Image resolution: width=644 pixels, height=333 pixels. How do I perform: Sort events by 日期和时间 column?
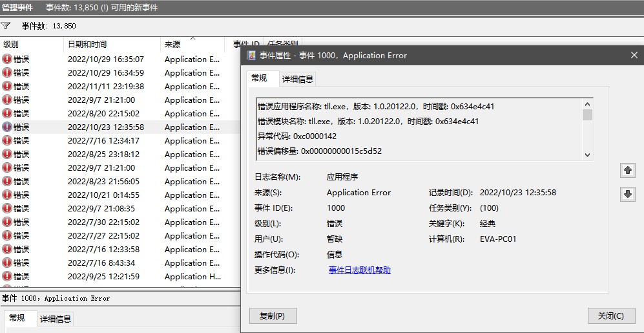pos(87,45)
